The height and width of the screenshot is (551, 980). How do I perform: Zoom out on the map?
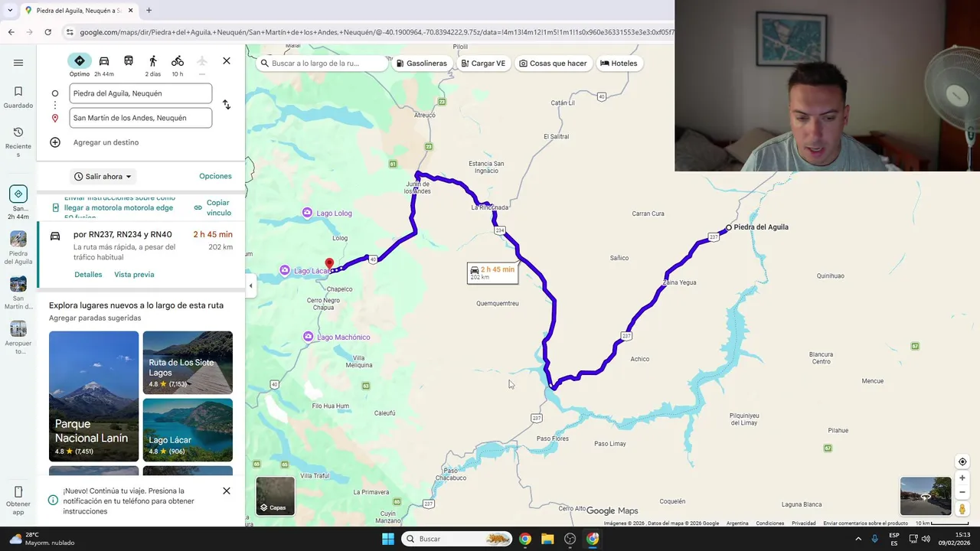point(962,492)
